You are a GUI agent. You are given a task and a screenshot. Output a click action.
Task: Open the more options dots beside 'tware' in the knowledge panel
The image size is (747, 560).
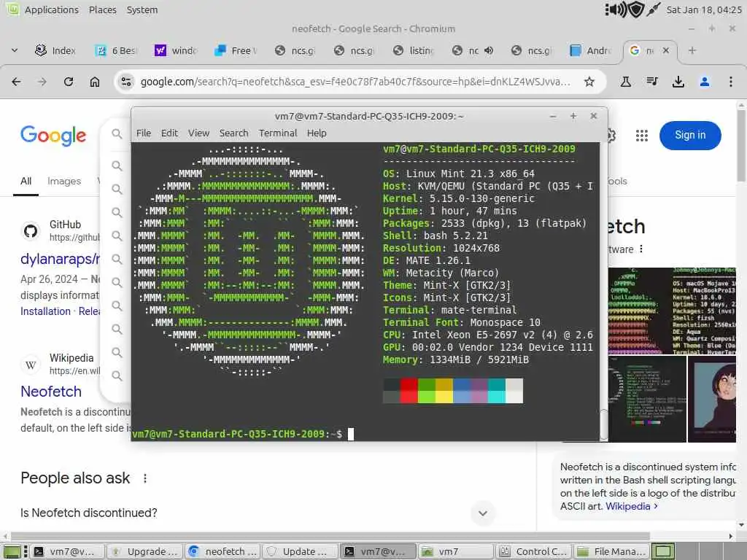pos(641,249)
